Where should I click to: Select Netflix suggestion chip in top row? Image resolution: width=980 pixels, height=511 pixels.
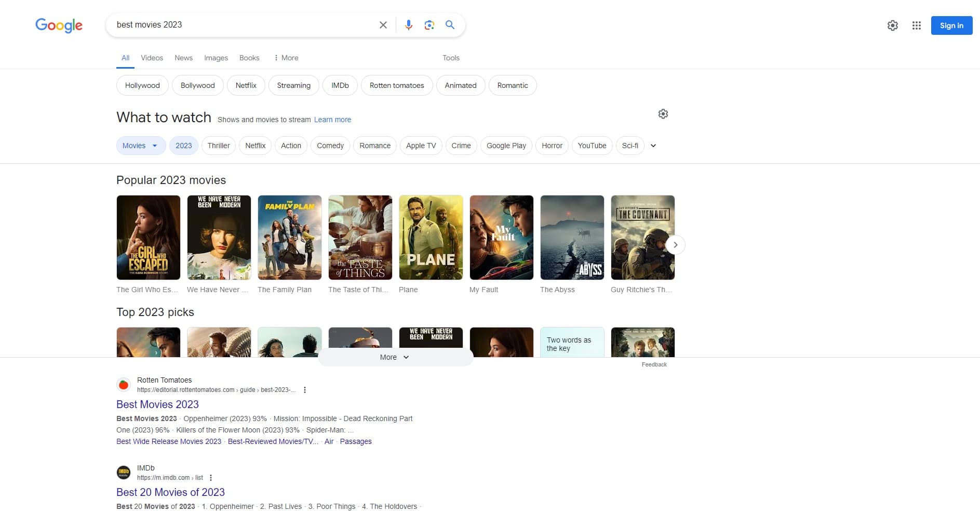pos(246,85)
